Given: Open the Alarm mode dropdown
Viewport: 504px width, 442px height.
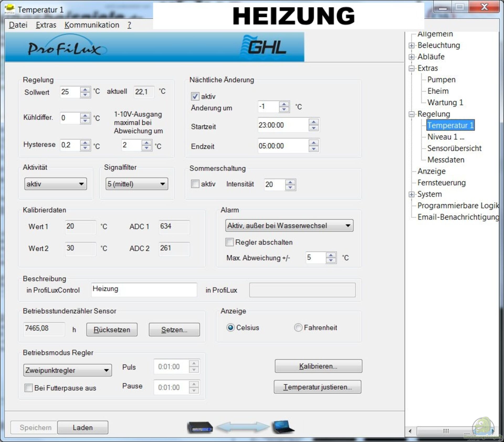Looking at the screenshot, I should [289, 226].
